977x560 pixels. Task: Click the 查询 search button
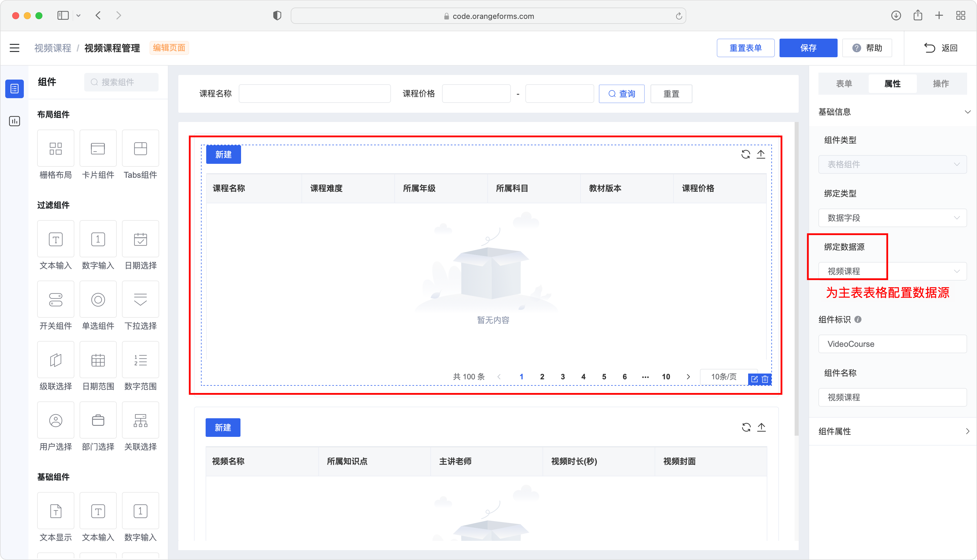click(x=621, y=94)
